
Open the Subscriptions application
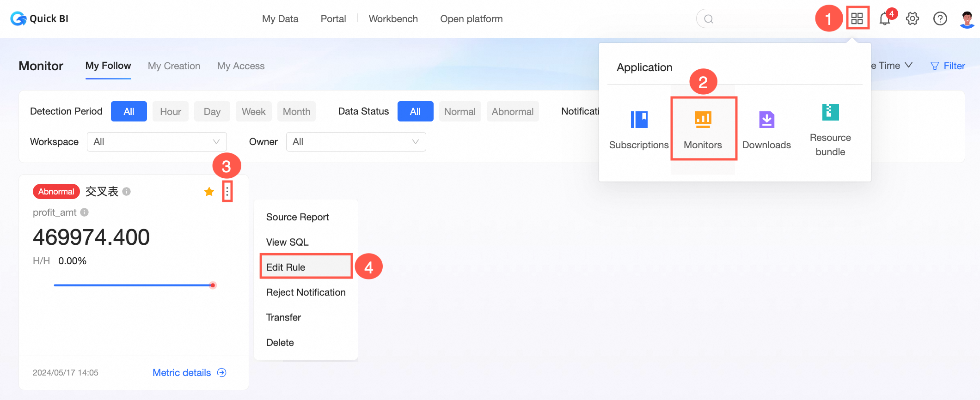639,130
